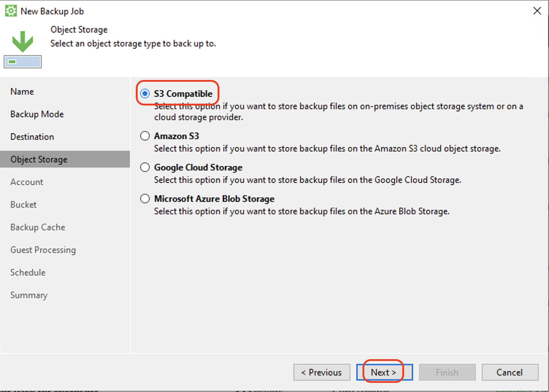Pick Microsoft Azure Blob Storage option
The image size is (549, 392).
pos(145,199)
